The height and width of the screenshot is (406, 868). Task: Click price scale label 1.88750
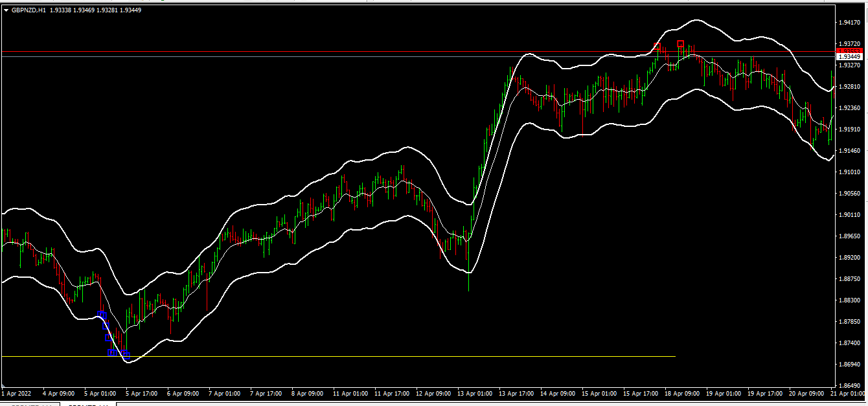click(x=849, y=279)
